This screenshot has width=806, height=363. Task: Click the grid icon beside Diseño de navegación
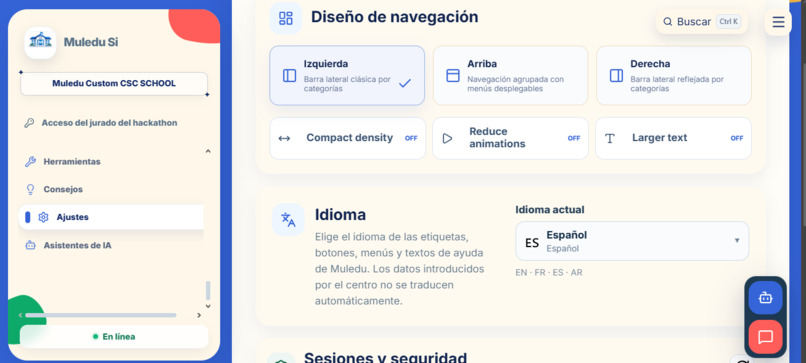point(286,18)
